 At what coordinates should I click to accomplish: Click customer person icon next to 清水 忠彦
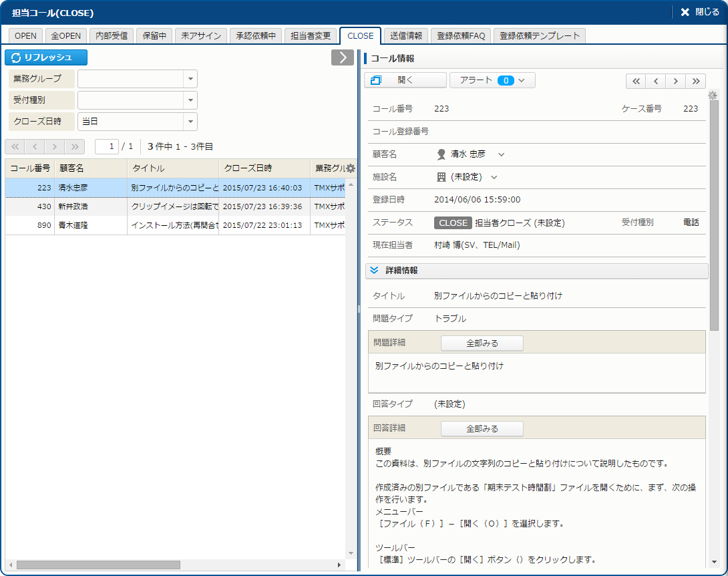click(441, 154)
